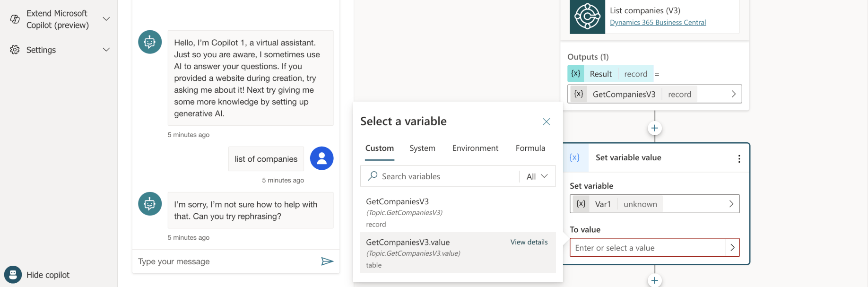
Task: Switch to the Formula tab
Action: [530, 148]
